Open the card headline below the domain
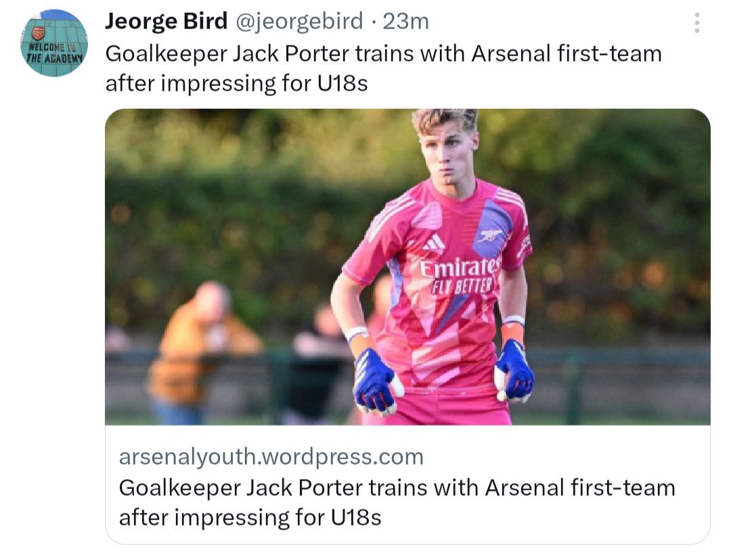The image size is (731, 560). 396,502
